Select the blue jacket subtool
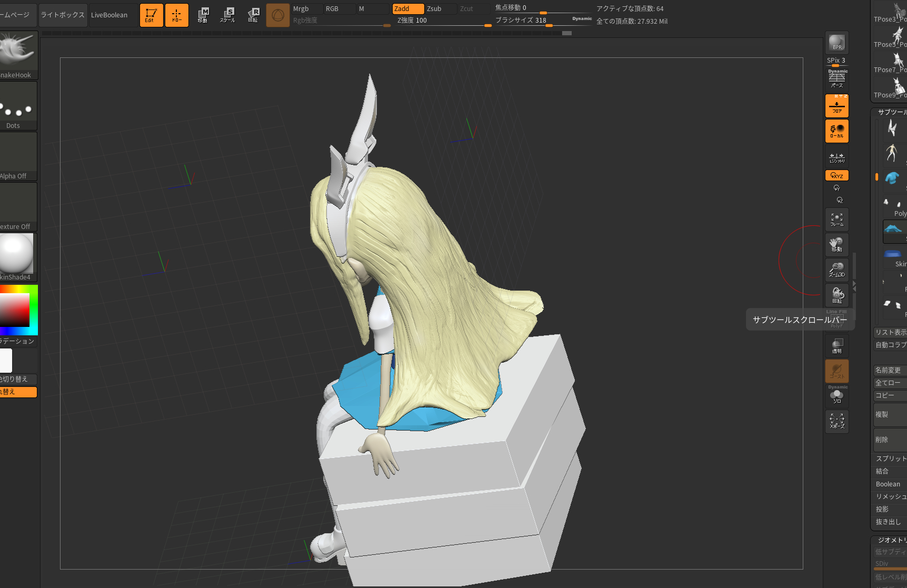 893,178
